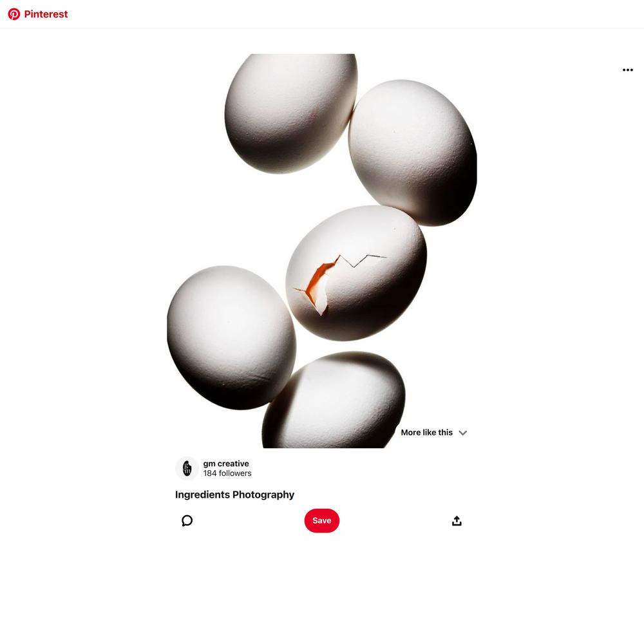Click the cracked egg in the photo
The image size is (644, 644).
(x=356, y=273)
